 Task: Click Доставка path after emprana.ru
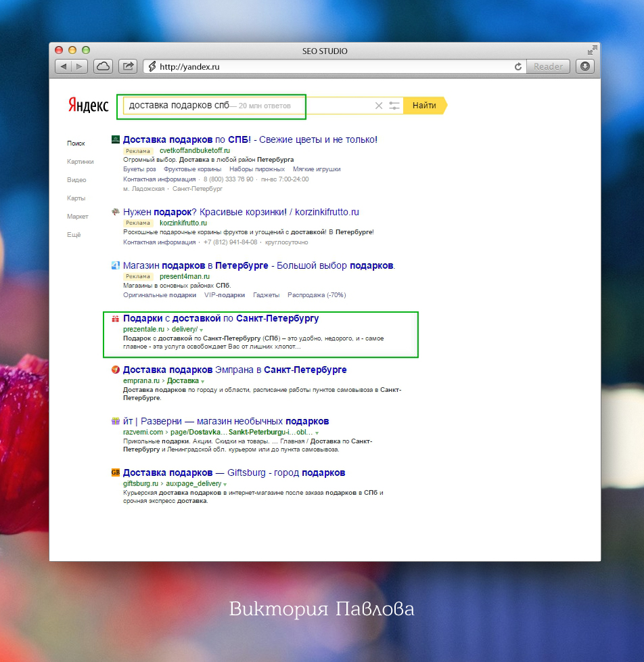coord(183,381)
